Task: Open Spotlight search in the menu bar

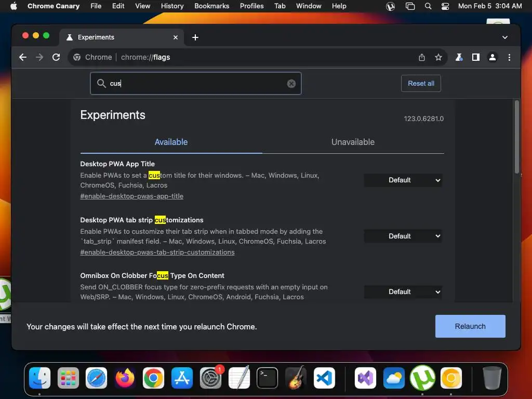Action: coord(428,6)
